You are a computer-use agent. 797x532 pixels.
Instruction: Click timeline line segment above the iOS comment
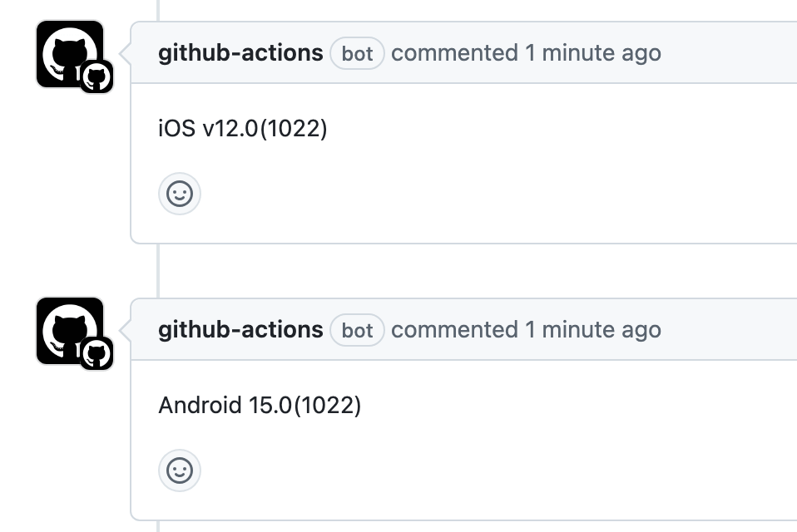click(157, 10)
